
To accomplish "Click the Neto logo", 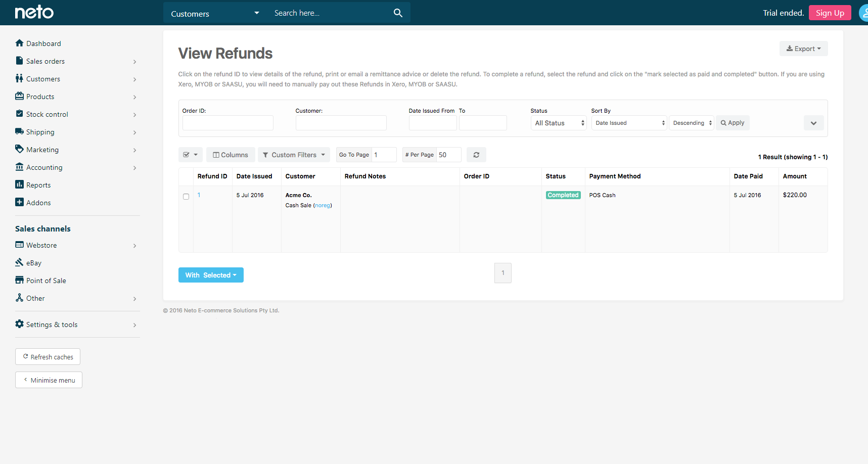I will (34, 12).
